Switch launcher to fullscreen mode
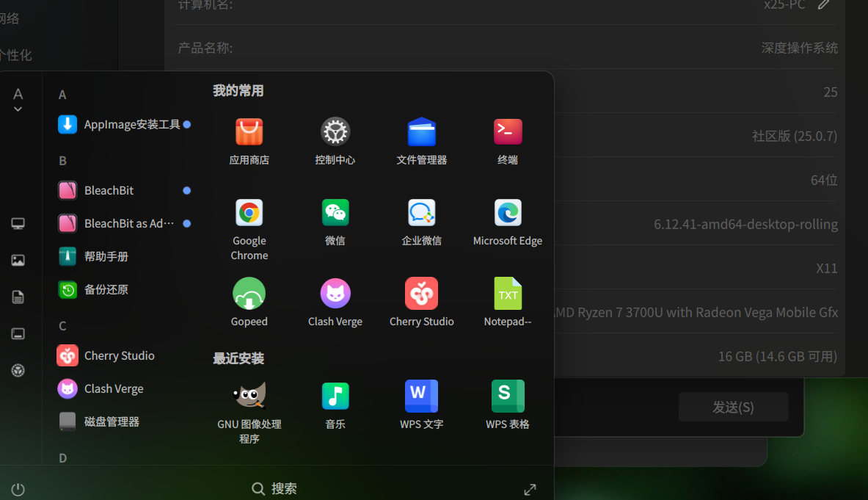 [530, 490]
